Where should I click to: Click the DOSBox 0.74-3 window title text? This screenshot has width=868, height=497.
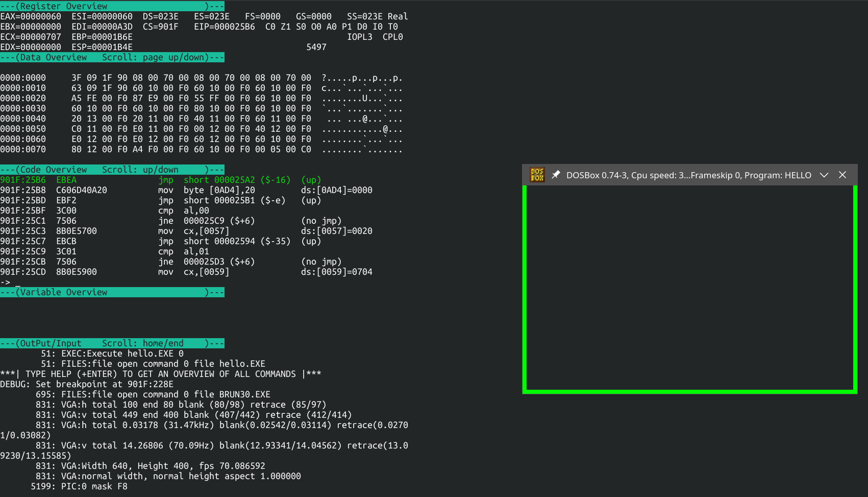[688, 175]
